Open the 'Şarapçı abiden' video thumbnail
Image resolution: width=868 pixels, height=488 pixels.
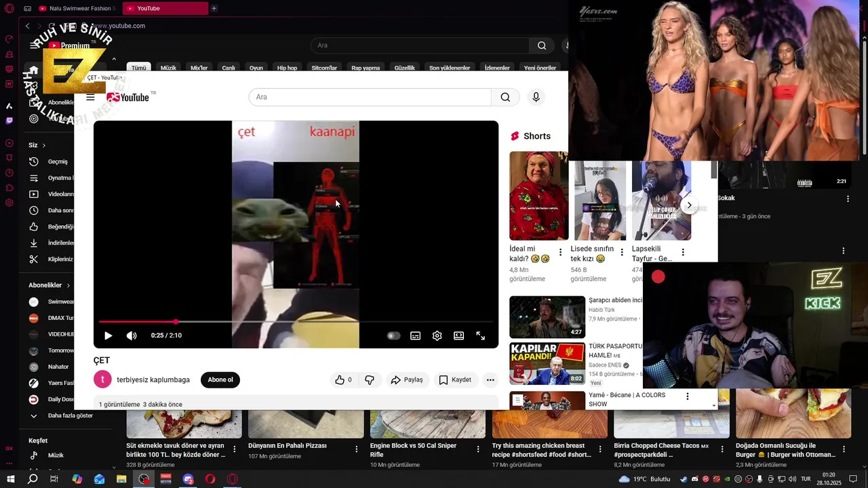[x=547, y=317]
